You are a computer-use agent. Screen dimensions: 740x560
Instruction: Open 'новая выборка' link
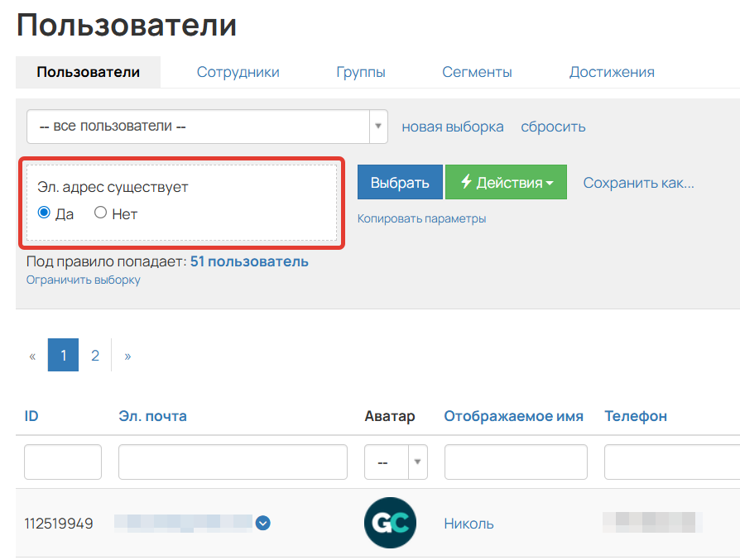point(452,127)
